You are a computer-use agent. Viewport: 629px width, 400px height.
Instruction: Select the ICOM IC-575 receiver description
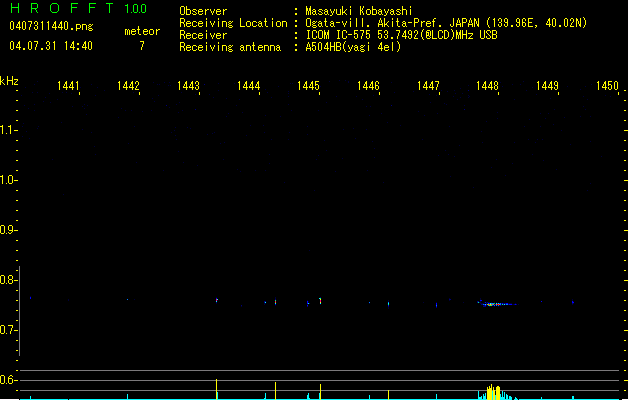[402, 35]
